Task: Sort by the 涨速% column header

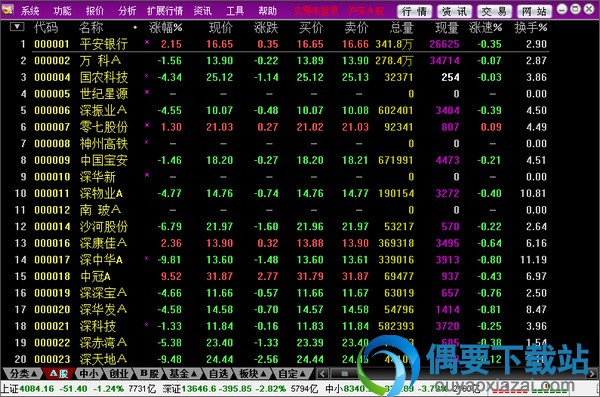Action: (485, 28)
